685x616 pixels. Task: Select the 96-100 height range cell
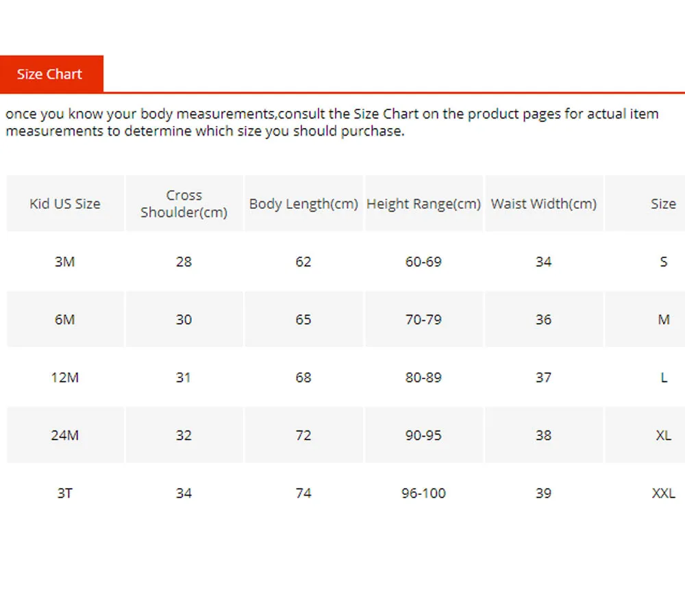click(423, 493)
